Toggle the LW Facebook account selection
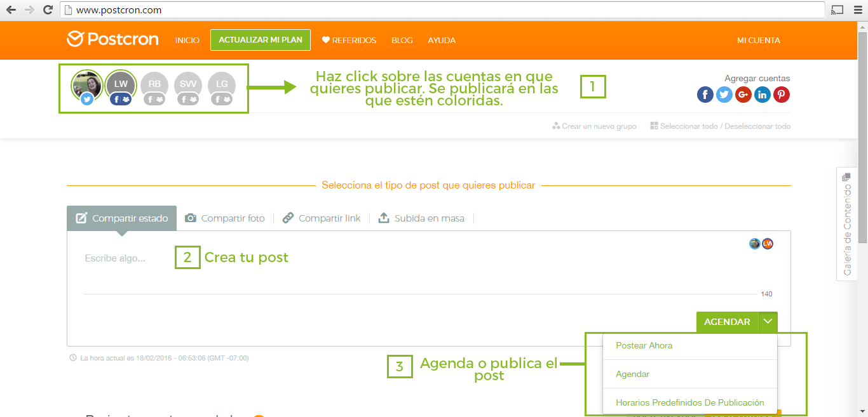The width and height of the screenshot is (868, 417). [121, 84]
